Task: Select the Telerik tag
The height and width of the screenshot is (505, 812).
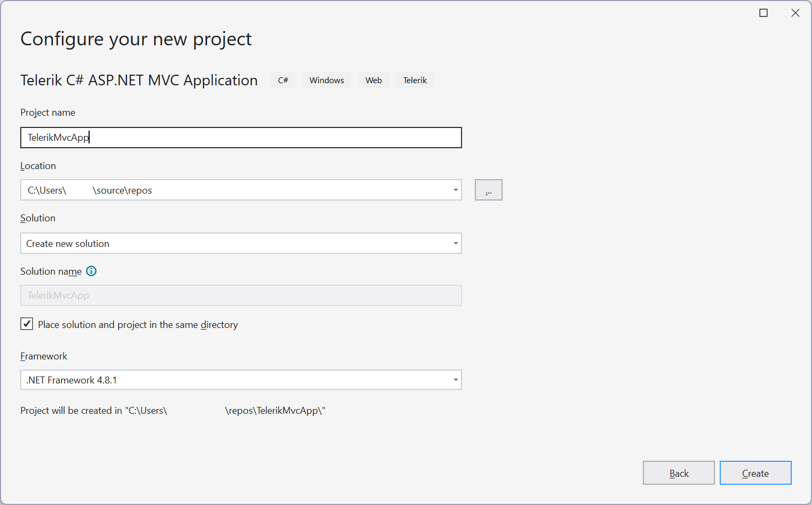Action: tap(415, 80)
